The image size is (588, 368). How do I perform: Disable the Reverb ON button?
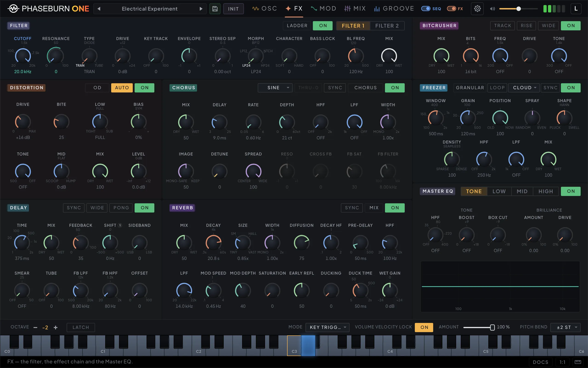tap(395, 208)
